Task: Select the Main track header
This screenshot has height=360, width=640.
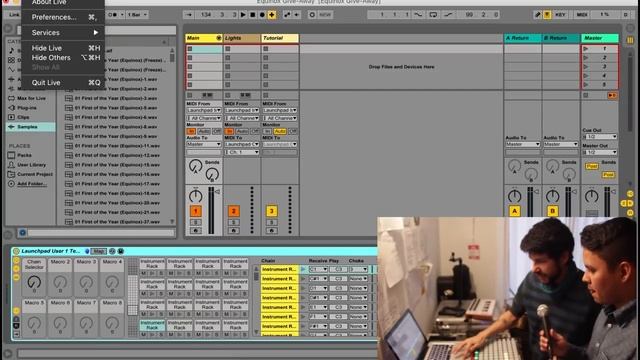Action: [x=204, y=38]
